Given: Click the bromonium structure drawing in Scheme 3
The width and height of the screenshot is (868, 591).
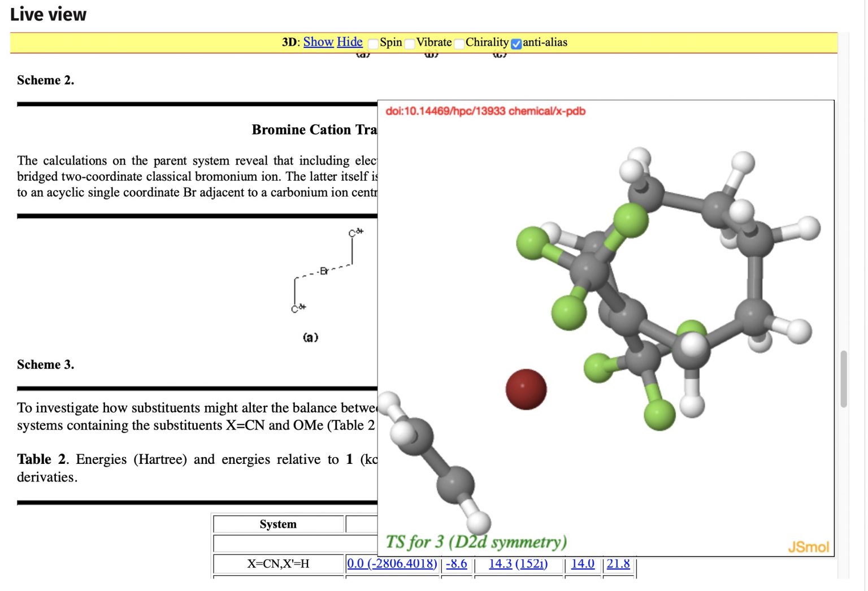Looking at the screenshot, I should (x=325, y=271).
